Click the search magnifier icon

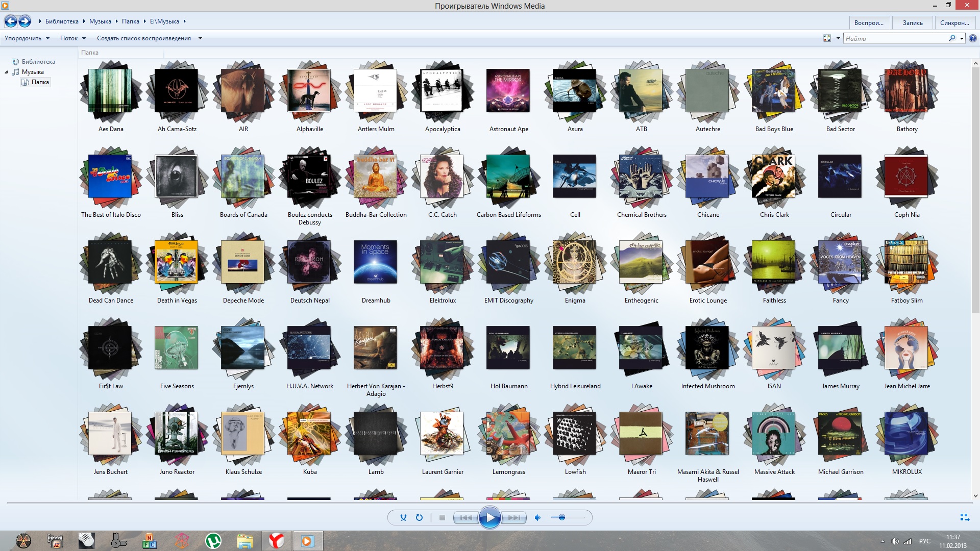(952, 38)
